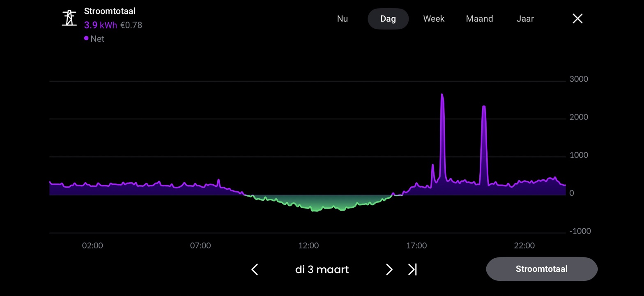Click the Stroomtotaal title in the header

point(110,11)
